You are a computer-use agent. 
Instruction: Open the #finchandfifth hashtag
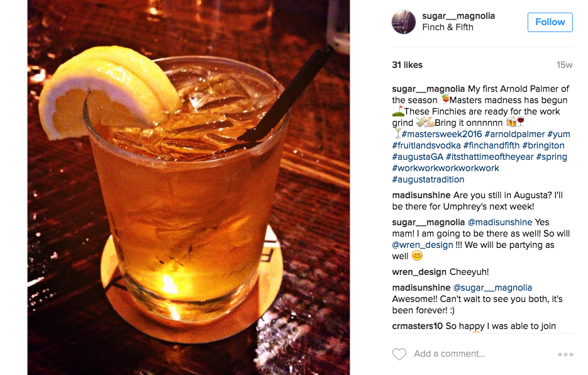491,145
